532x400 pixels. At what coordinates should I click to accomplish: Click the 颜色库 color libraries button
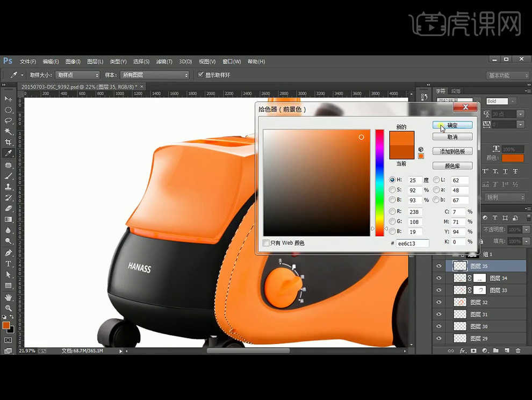452,166
